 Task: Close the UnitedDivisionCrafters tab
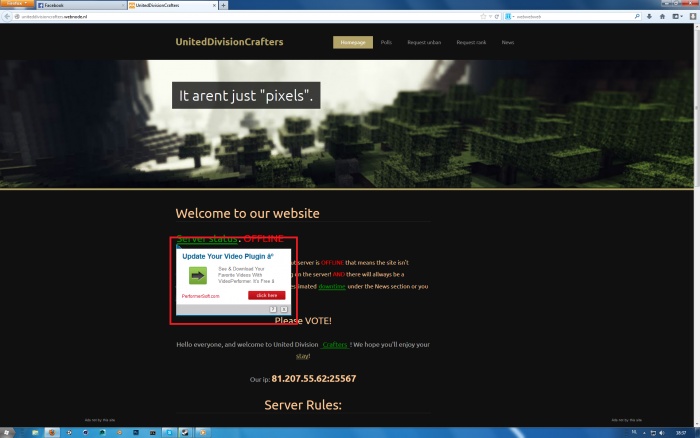point(214,5)
